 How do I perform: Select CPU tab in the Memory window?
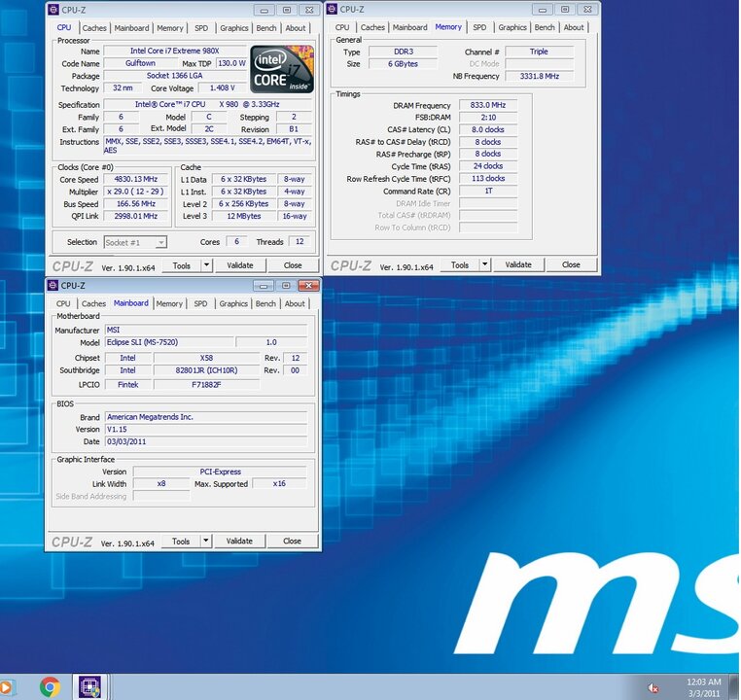click(x=342, y=27)
